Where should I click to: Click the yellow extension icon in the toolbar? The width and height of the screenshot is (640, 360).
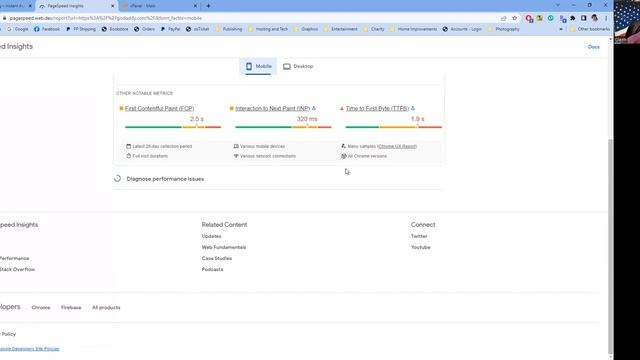click(x=540, y=18)
